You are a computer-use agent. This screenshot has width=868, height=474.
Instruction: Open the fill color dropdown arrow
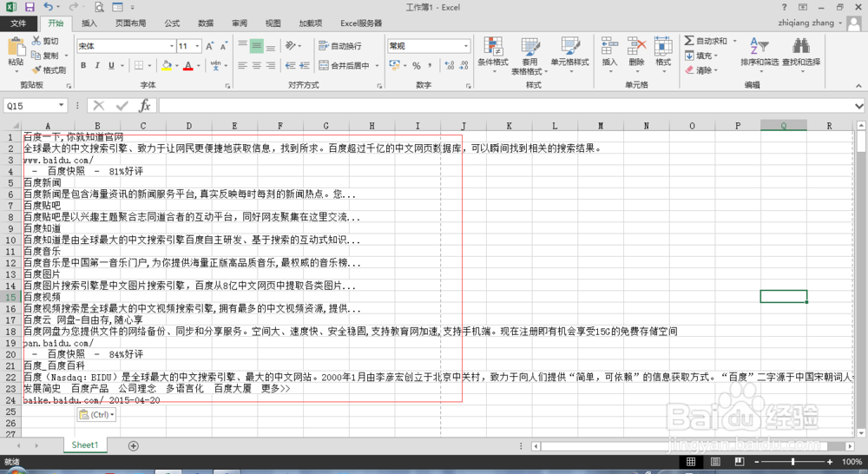point(176,65)
